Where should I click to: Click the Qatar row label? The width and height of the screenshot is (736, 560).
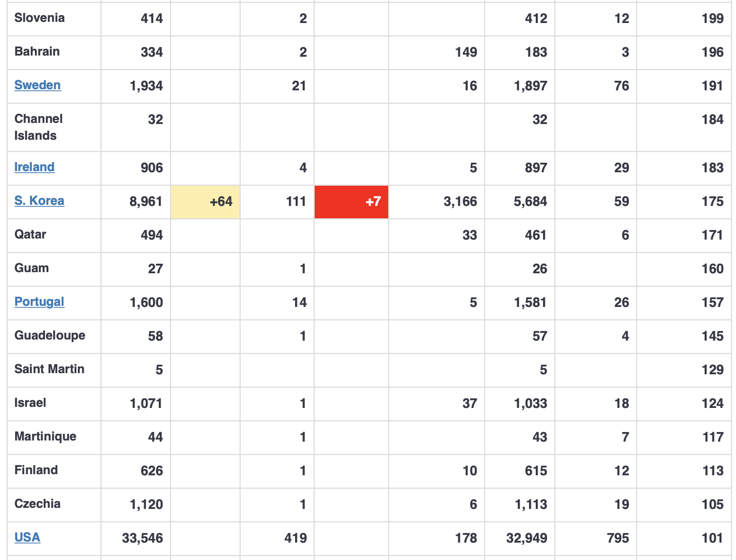(30, 235)
